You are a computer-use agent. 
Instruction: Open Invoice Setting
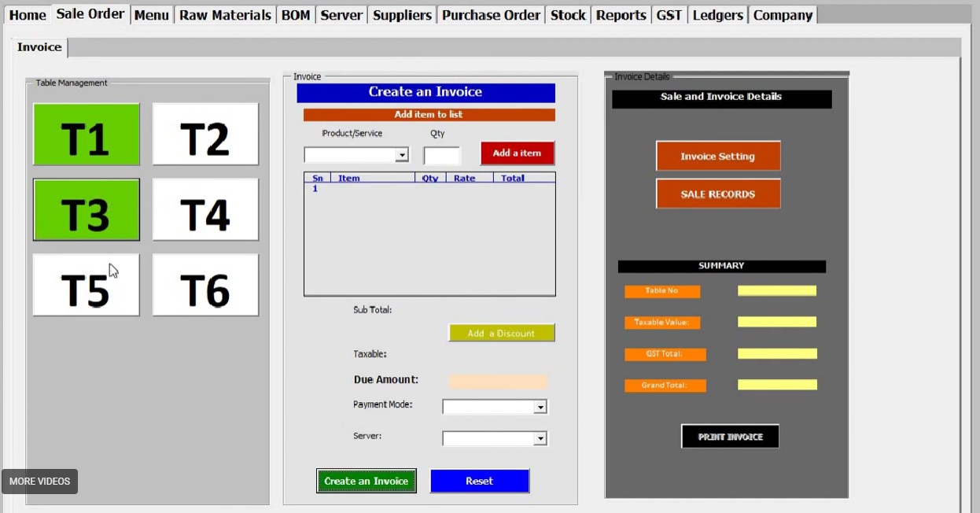[x=717, y=155]
